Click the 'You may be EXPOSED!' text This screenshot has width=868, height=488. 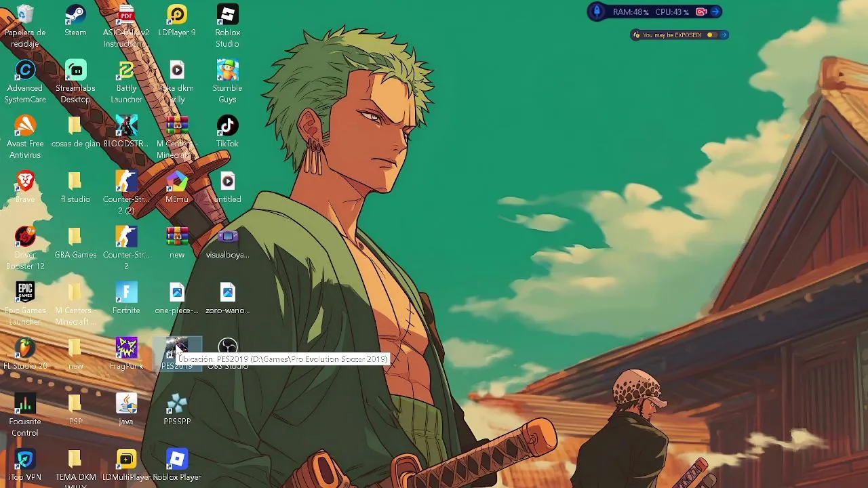[672, 35]
